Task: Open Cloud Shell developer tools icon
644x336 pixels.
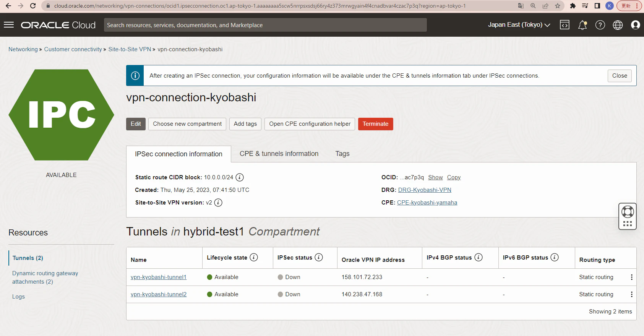Action: [565, 25]
